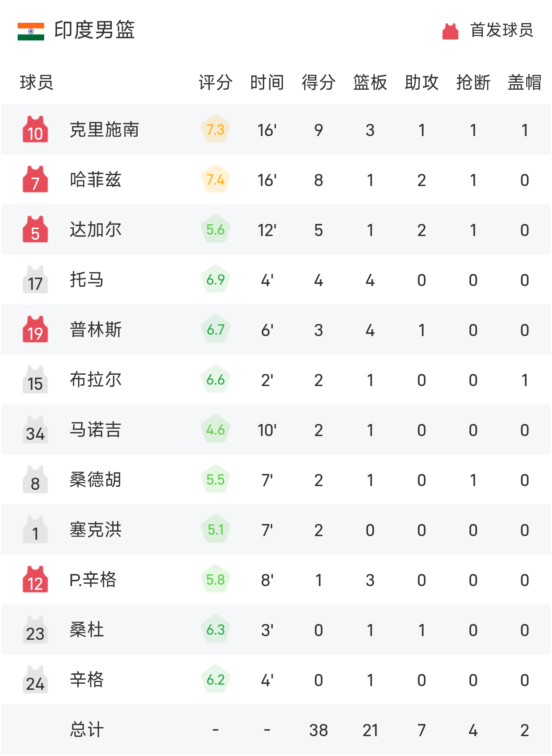Viewport: 552px width, 756px height.
Task: Sort by the 得分 column header
Action: tap(319, 82)
